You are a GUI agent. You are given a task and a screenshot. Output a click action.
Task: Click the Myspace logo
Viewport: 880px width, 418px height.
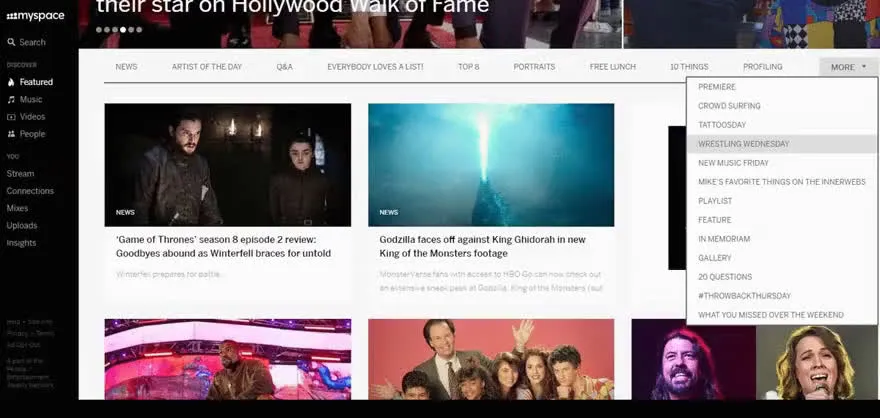tap(35, 16)
